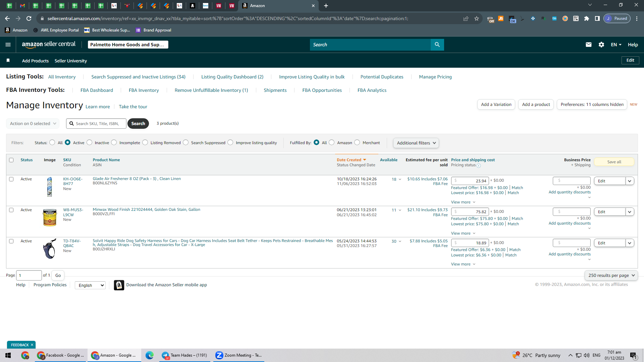Image resolution: width=644 pixels, height=362 pixels.
Task: Open Chrome three-dot menu
Action: pyautogui.click(x=637, y=18)
